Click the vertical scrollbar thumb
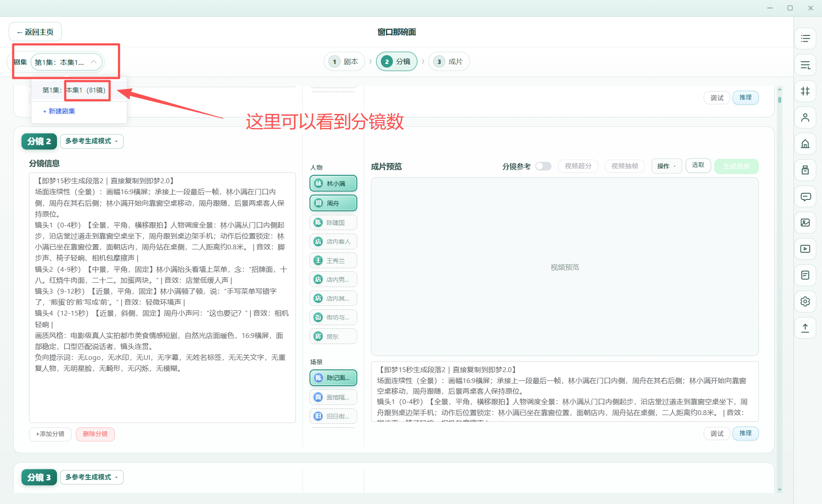 [779, 99]
